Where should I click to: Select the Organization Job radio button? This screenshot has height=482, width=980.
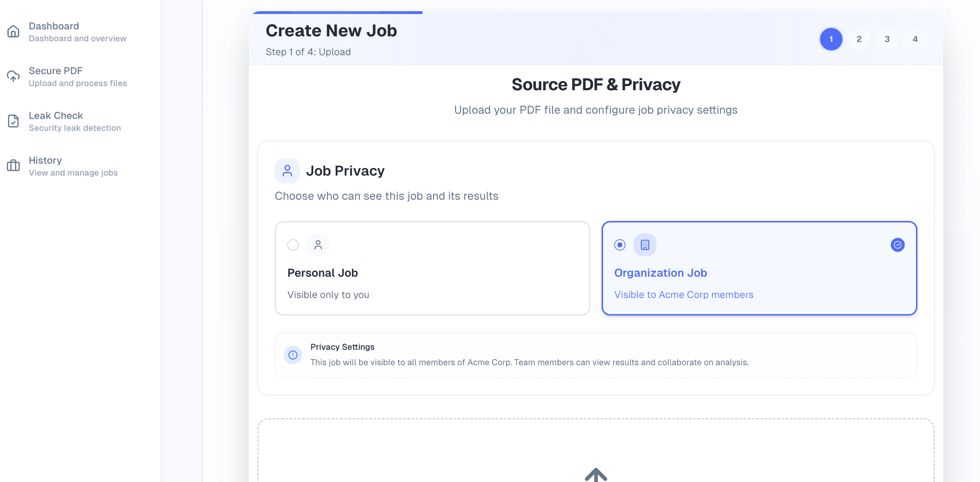[x=620, y=245]
